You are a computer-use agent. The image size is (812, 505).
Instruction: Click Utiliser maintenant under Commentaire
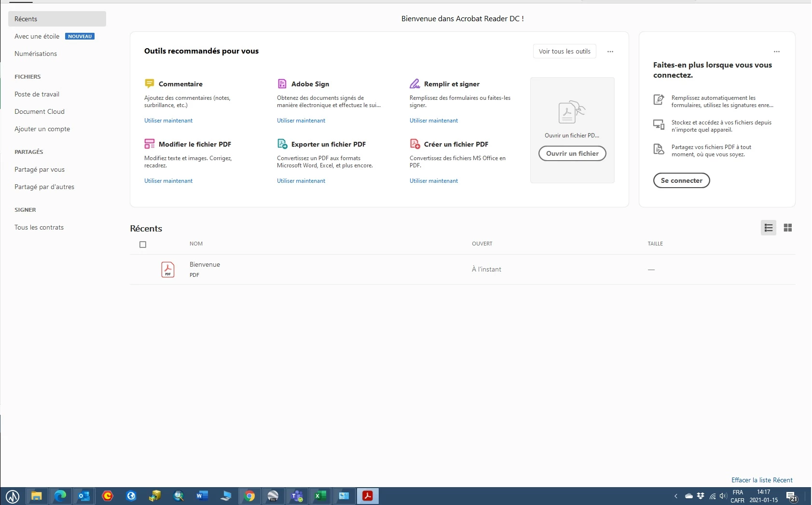pyautogui.click(x=168, y=121)
